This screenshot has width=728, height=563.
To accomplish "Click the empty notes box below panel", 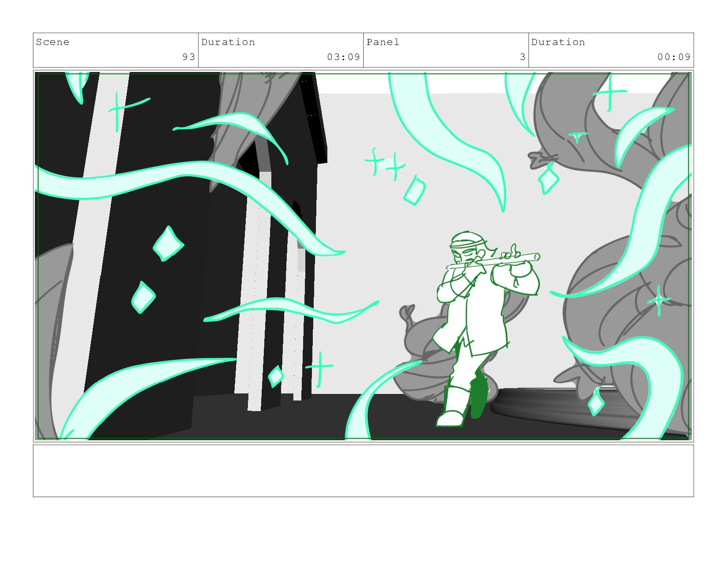I will [x=363, y=471].
